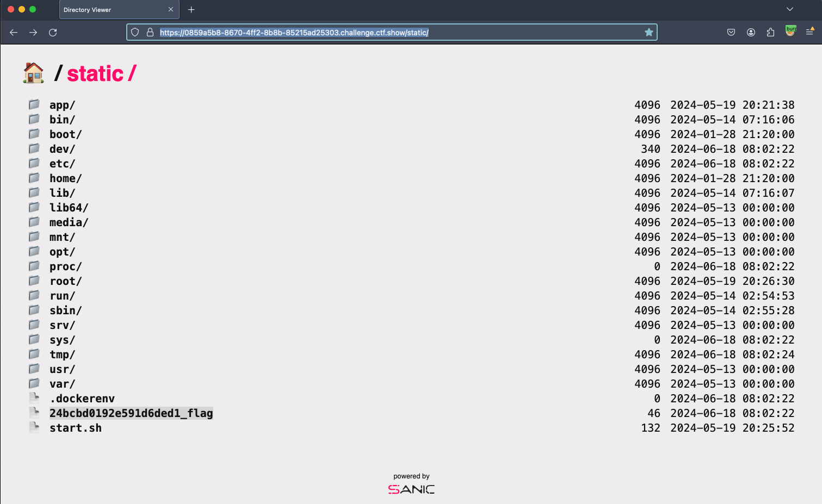Open the root/ directory

(x=65, y=281)
